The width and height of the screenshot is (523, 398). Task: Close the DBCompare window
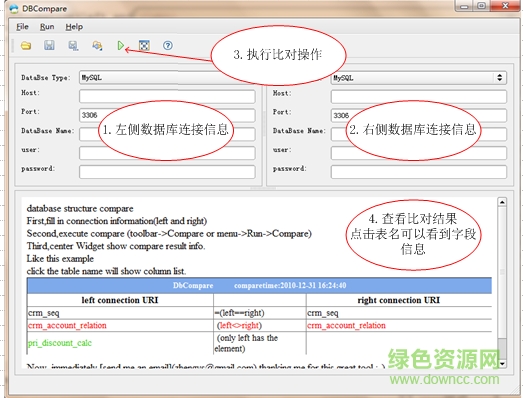(505, 6)
